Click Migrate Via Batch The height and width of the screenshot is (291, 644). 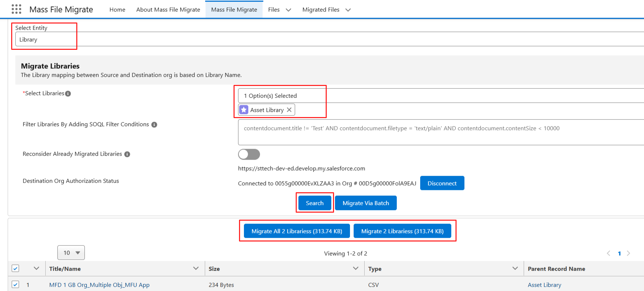click(366, 203)
